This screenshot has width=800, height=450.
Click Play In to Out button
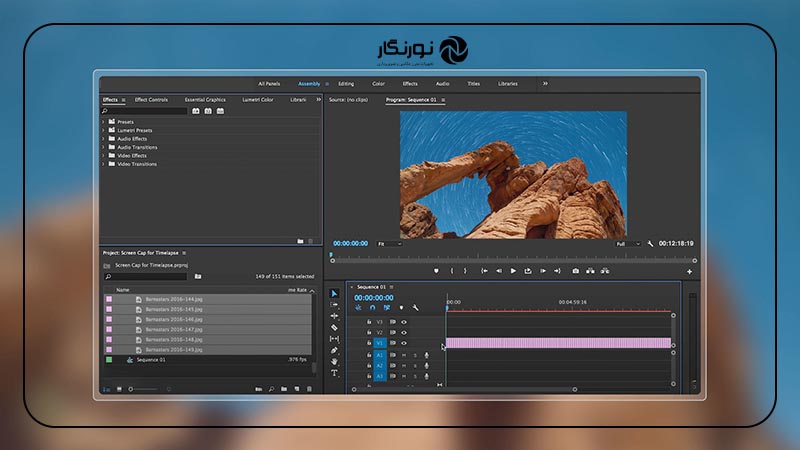coord(528,271)
